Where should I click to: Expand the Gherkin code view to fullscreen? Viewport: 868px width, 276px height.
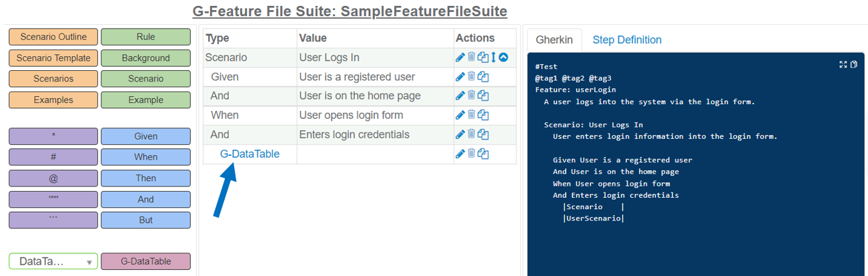tap(843, 64)
